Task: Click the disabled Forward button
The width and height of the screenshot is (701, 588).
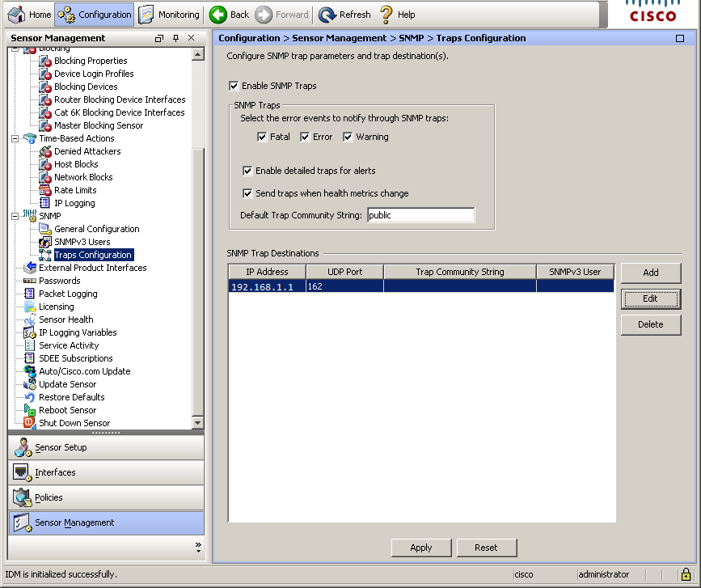Action: pyautogui.click(x=282, y=15)
